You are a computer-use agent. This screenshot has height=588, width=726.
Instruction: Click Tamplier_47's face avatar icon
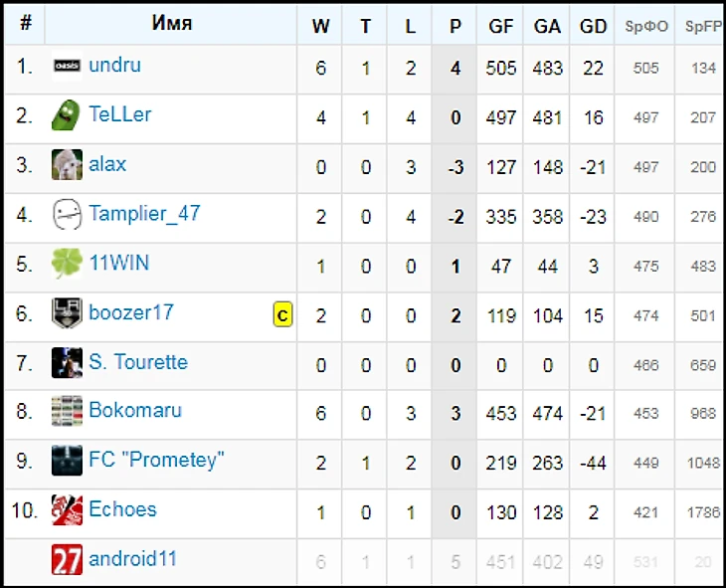point(67,214)
